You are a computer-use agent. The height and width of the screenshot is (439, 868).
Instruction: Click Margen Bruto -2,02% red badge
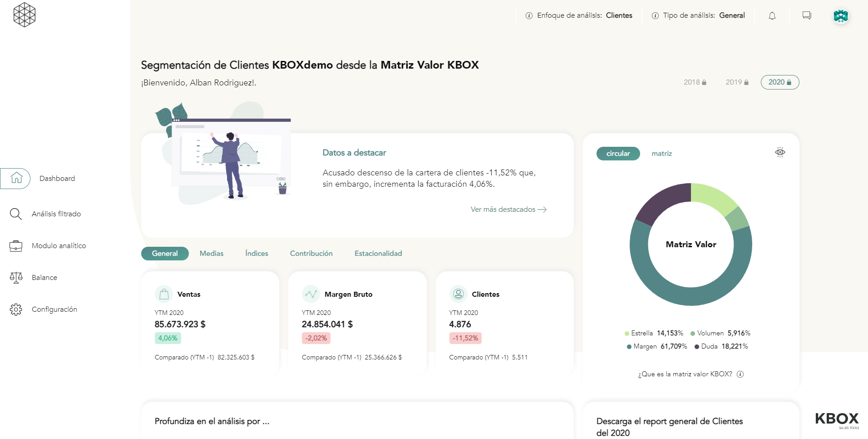(316, 338)
